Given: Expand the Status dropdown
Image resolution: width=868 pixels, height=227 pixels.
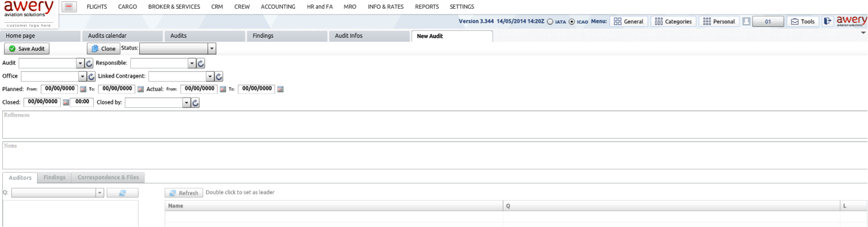Looking at the screenshot, I should click(212, 48).
